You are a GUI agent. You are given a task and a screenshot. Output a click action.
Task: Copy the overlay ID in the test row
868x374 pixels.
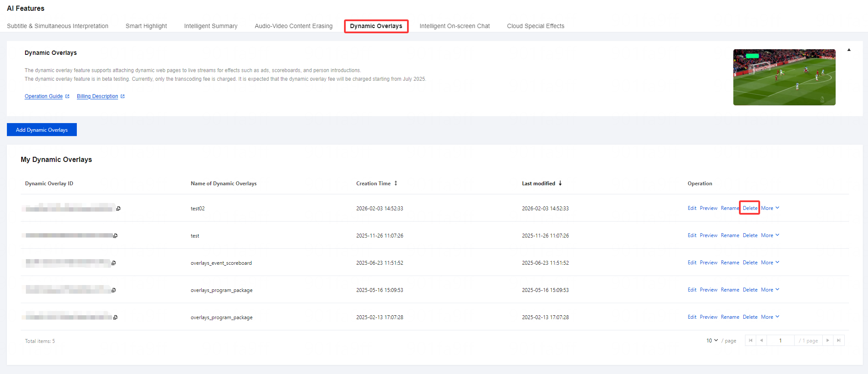[x=115, y=236]
